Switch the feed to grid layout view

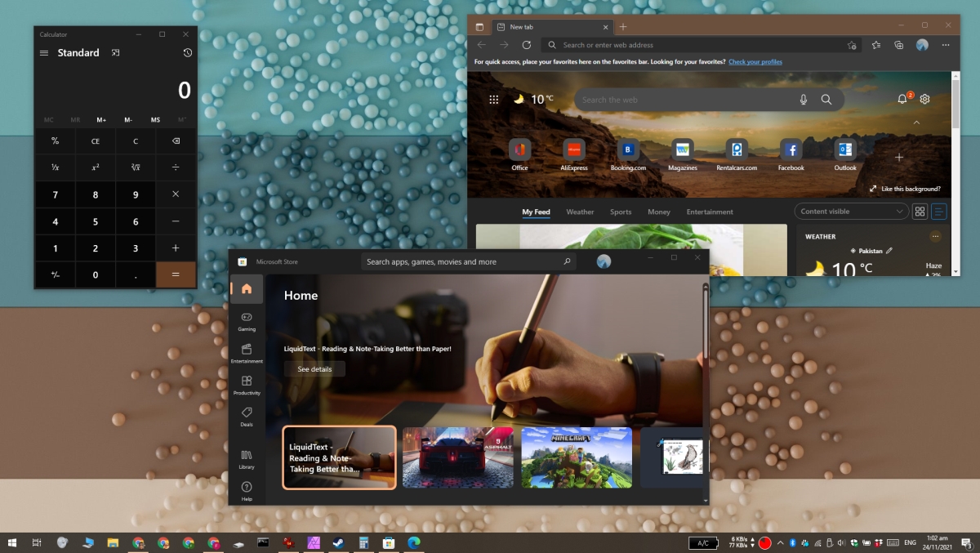click(920, 212)
